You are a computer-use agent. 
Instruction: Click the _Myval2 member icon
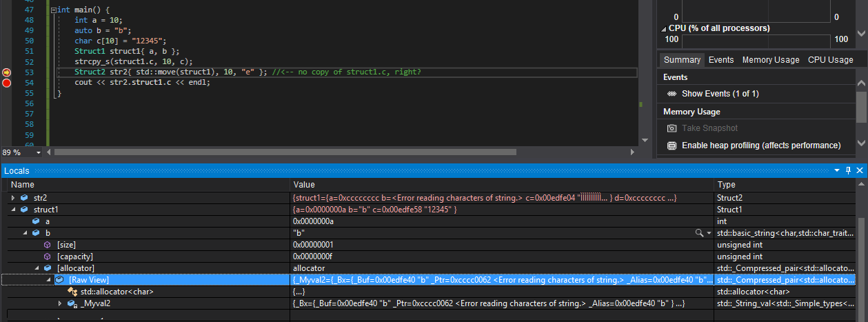tap(72, 303)
